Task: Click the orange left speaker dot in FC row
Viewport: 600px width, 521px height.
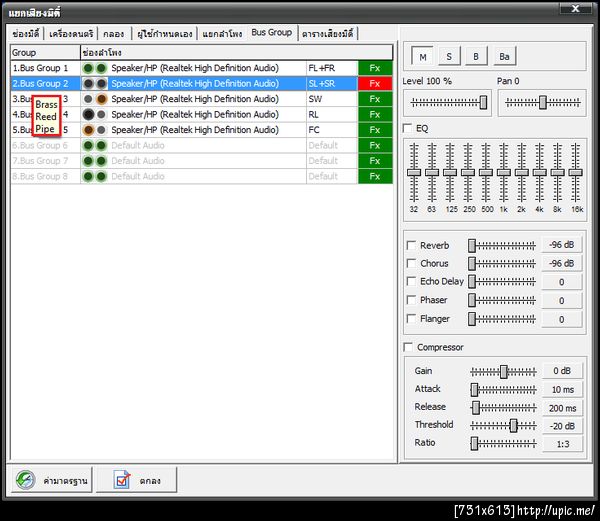Action: tap(88, 130)
